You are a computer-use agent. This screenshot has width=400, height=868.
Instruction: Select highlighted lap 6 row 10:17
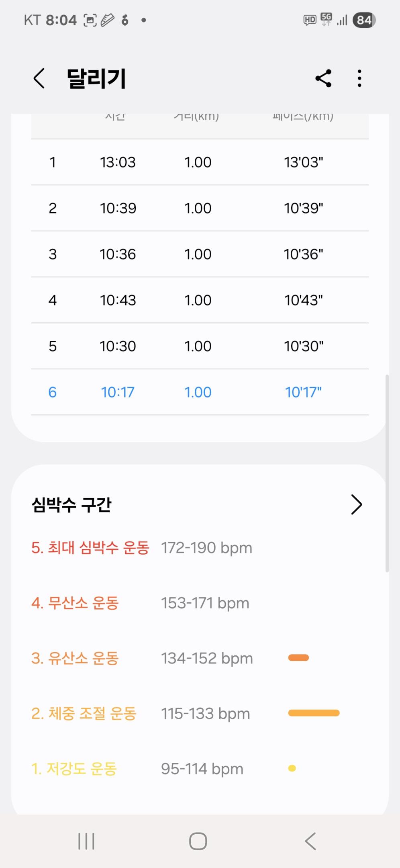[200, 392]
